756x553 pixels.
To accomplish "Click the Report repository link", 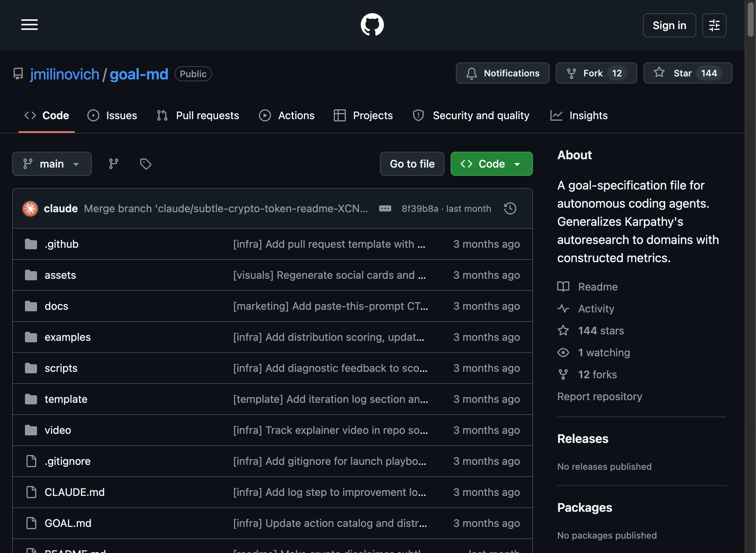I will [600, 396].
